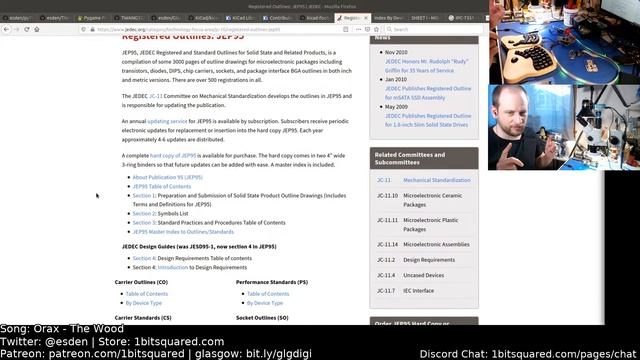Open the updating service link
Image resolution: width=640 pixels, height=360 pixels.
[167, 121]
